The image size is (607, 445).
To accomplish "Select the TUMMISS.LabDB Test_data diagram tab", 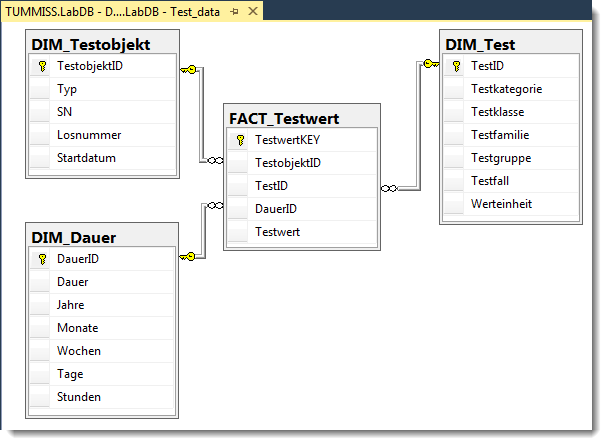I will point(132,11).
